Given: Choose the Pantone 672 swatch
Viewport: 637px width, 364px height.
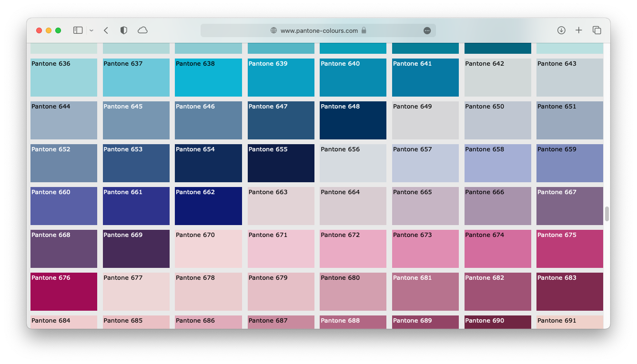Looking at the screenshot, I should pyautogui.click(x=353, y=249).
